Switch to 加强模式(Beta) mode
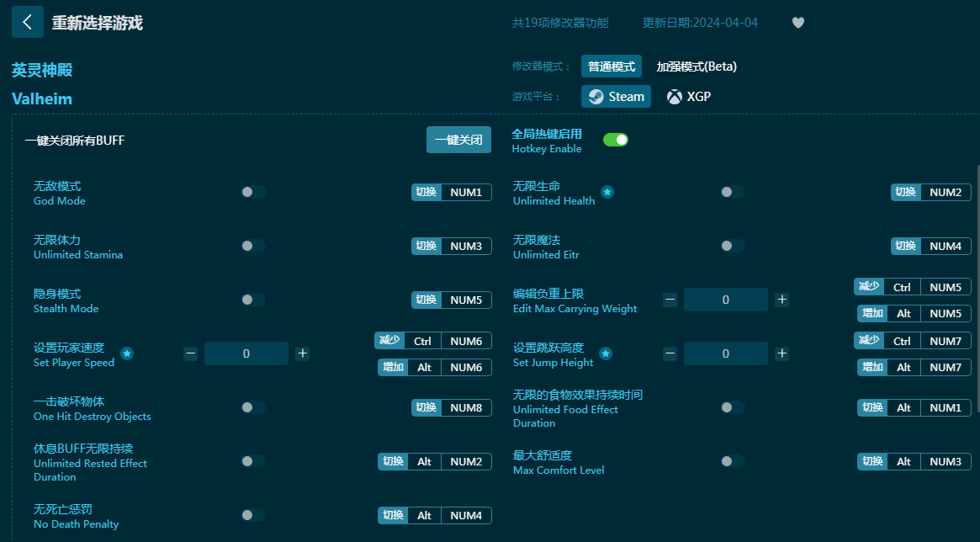980x542 pixels. [x=697, y=66]
